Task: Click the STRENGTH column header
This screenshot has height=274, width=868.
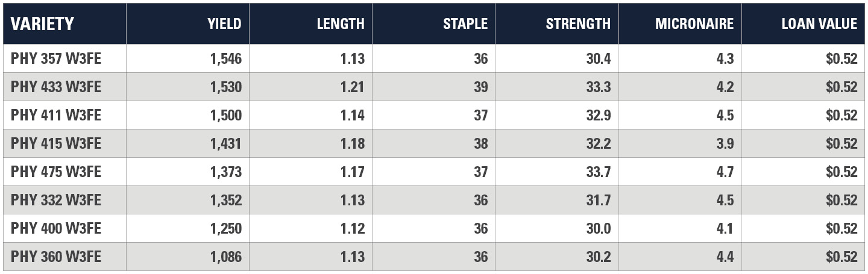Action: click(x=578, y=24)
